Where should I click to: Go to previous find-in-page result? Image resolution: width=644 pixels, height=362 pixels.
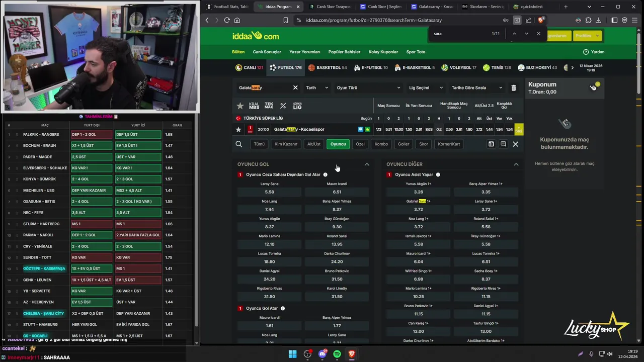514,34
